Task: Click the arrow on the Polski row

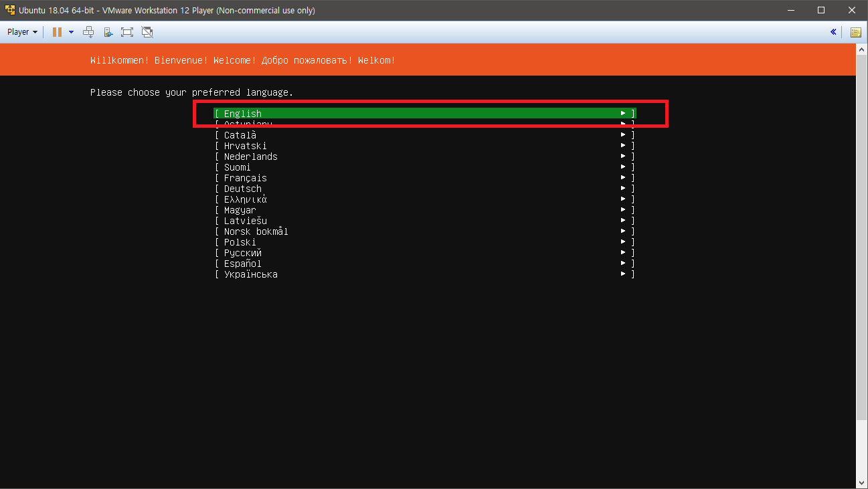Action: click(x=623, y=242)
